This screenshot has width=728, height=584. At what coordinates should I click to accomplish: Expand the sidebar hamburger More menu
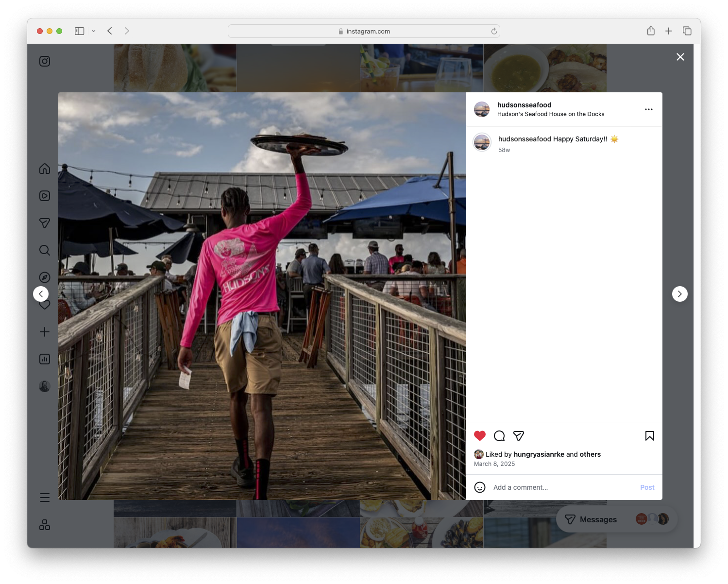[44, 498]
